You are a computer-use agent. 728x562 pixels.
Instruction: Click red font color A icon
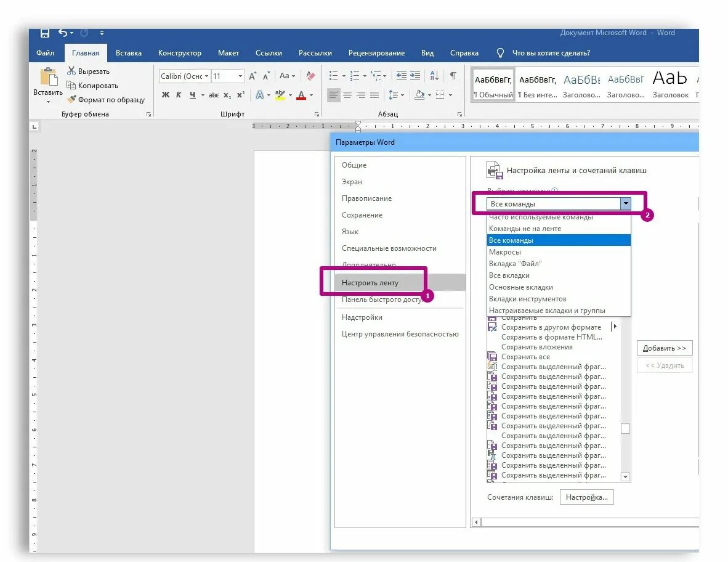pyautogui.click(x=301, y=95)
